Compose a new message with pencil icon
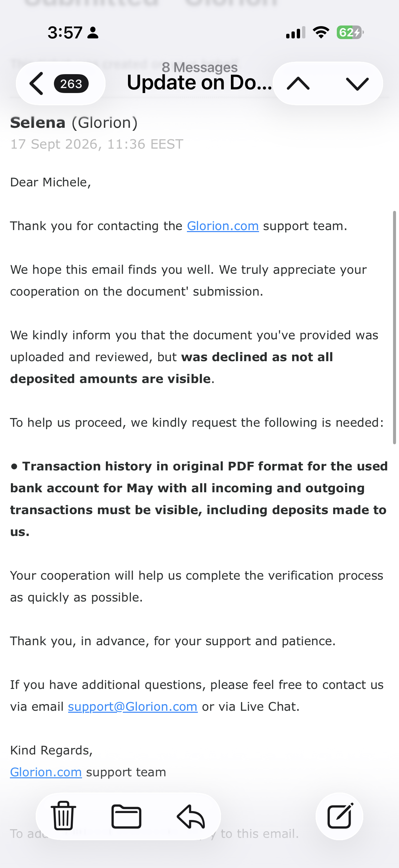 pyautogui.click(x=340, y=816)
